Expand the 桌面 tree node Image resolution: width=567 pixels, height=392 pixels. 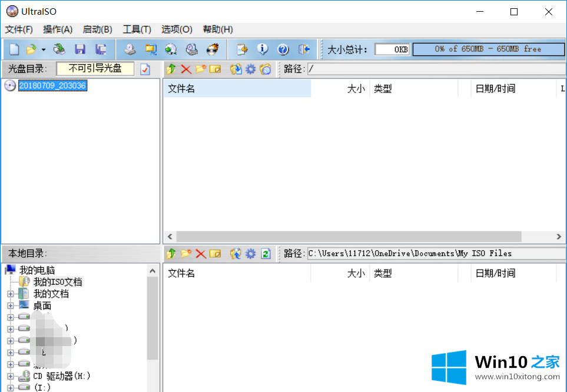10,306
